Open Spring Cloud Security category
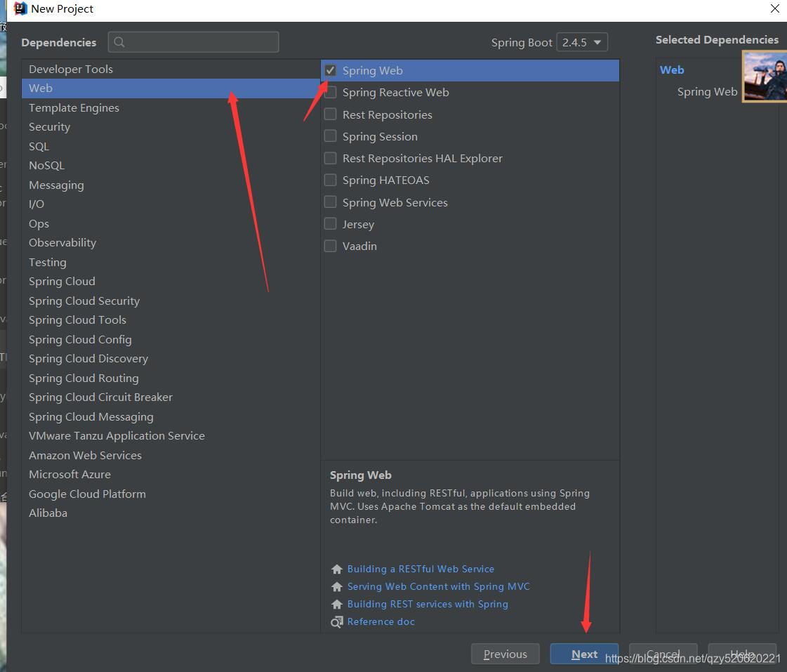Screen dimensions: 787x672 171,301
